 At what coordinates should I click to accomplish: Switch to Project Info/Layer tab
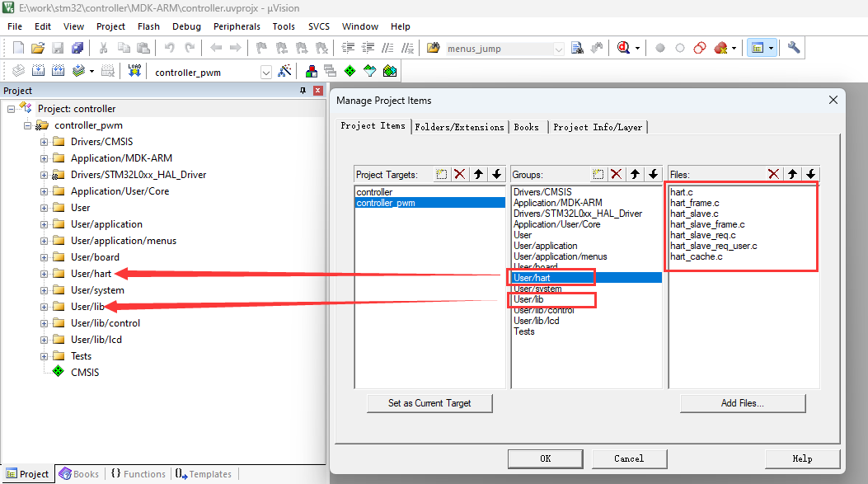598,127
